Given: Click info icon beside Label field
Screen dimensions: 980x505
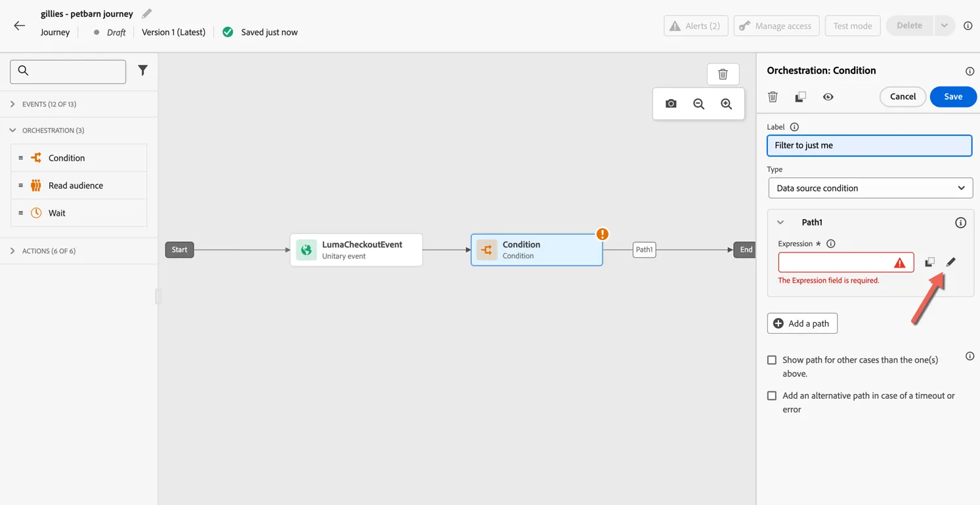Looking at the screenshot, I should click(794, 127).
